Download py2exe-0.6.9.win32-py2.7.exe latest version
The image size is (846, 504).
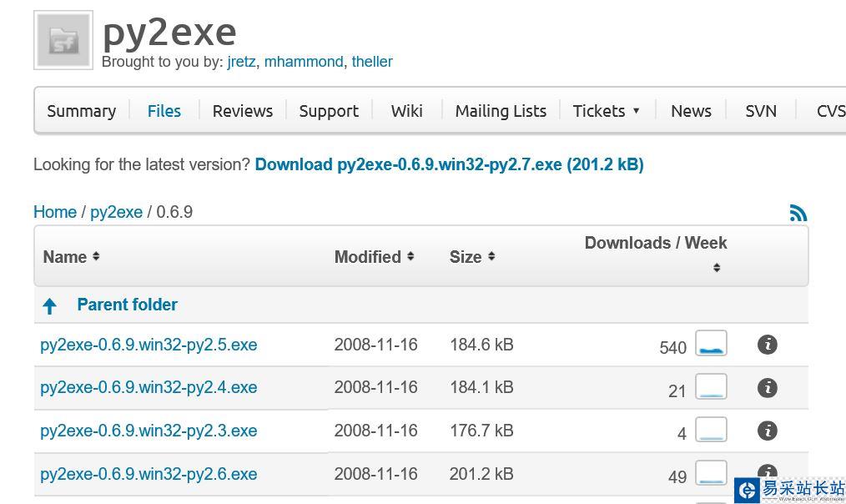click(449, 164)
